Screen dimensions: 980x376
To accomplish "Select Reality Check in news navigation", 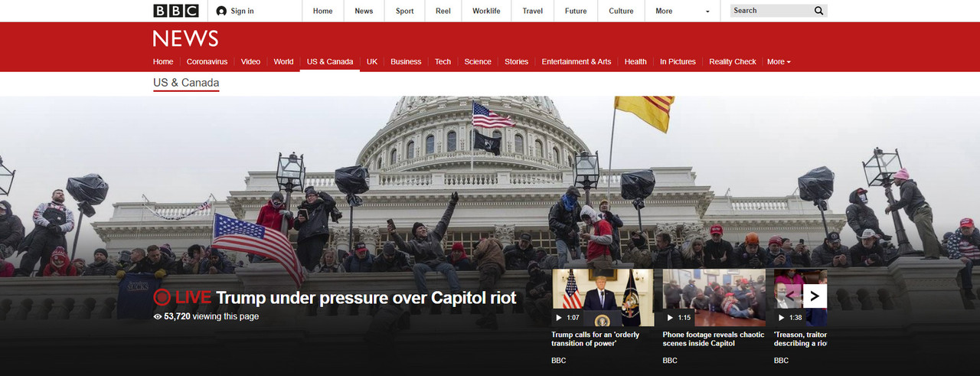I will [x=733, y=61].
